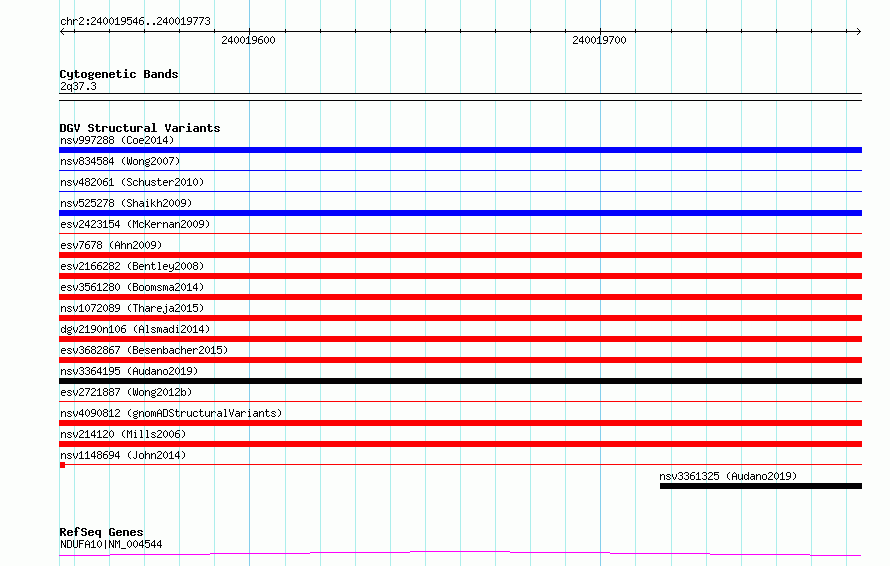Click the red bar under nsv4090812
The width and height of the screenshot is (890, 566).
[x=460, y=423]
